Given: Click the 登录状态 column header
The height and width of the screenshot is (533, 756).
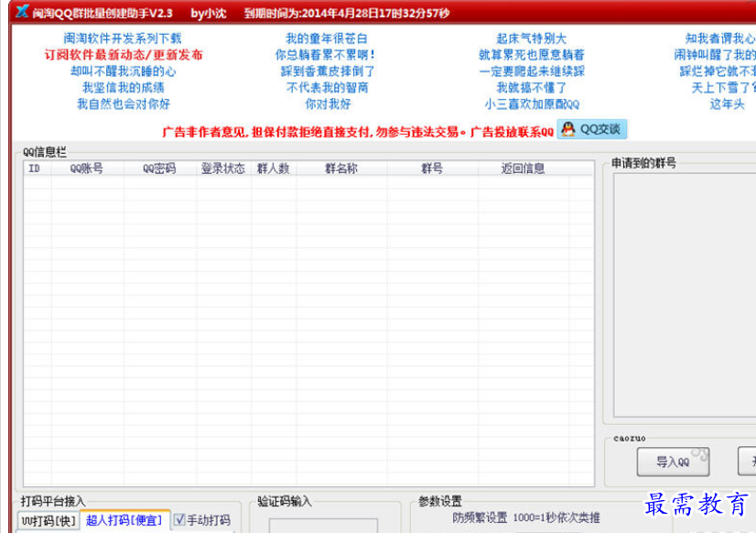Looking at the screenshot, I should [223, 169].
